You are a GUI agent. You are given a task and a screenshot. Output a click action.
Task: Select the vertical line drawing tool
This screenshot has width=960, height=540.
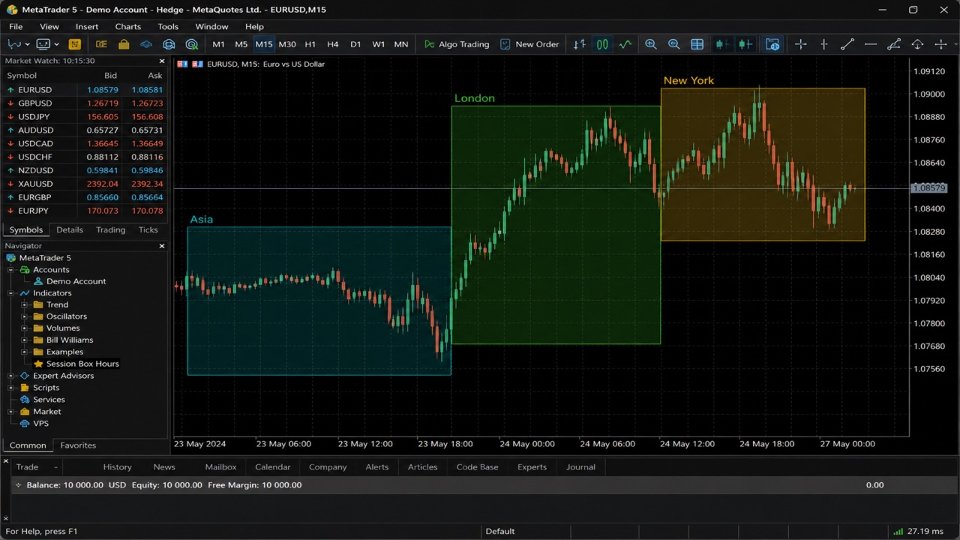point(824,44)
